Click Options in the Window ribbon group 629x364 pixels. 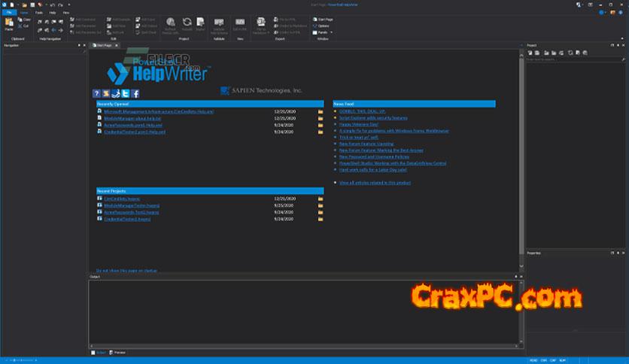point(323,26)
